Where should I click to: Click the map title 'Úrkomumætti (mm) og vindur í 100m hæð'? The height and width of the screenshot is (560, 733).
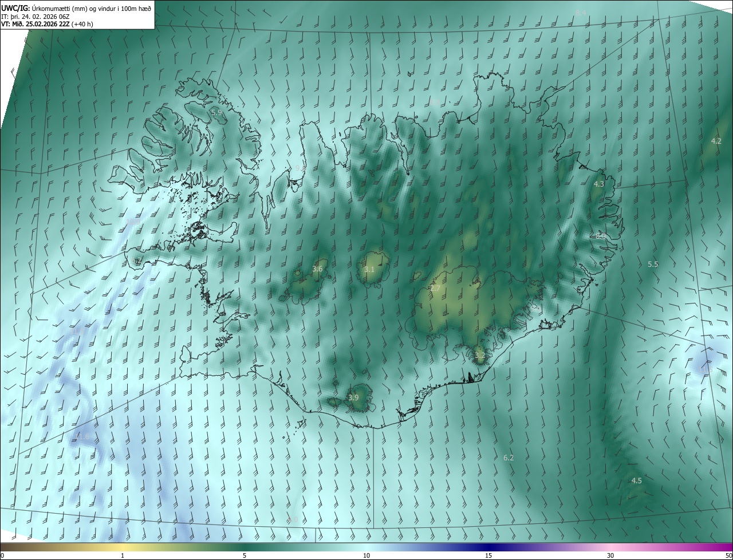(x=92, y=7)
